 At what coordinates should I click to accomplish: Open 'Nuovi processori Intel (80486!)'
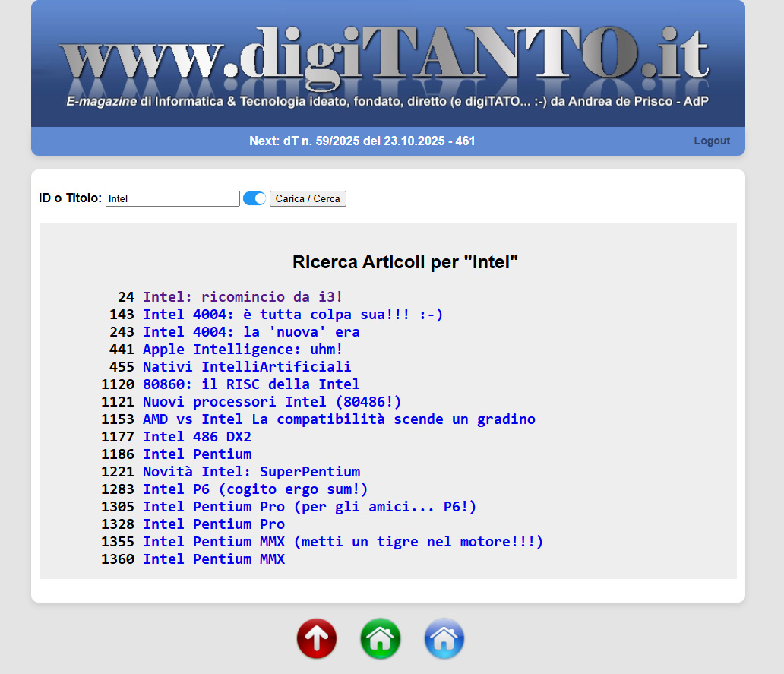click(273, 401)
